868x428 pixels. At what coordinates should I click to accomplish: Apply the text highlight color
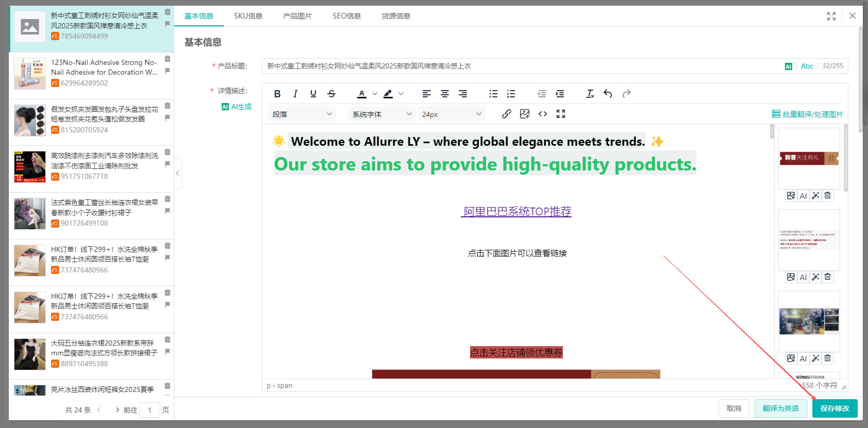click(x=388, y=94)
